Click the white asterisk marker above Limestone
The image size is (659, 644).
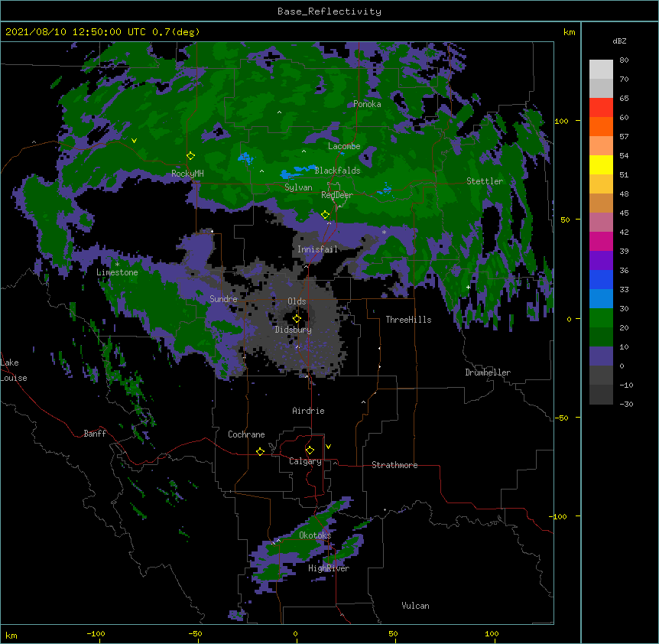[x=117, y=265]
